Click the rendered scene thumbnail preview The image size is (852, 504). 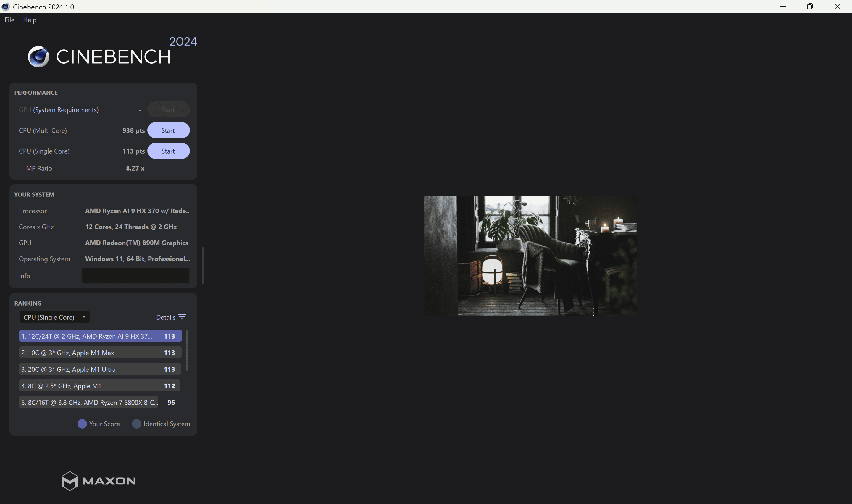click(x=530, y=256)
